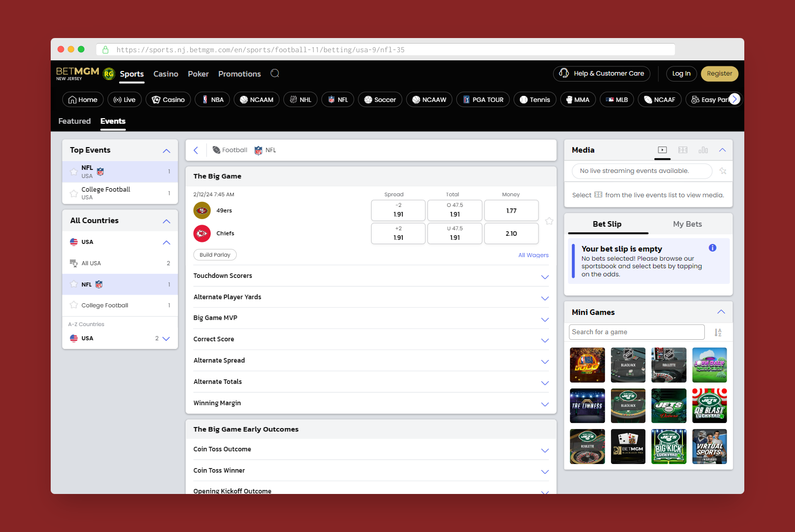Click the Register button
This screenshot has width=795, height=532.
[x=719, y=74]
